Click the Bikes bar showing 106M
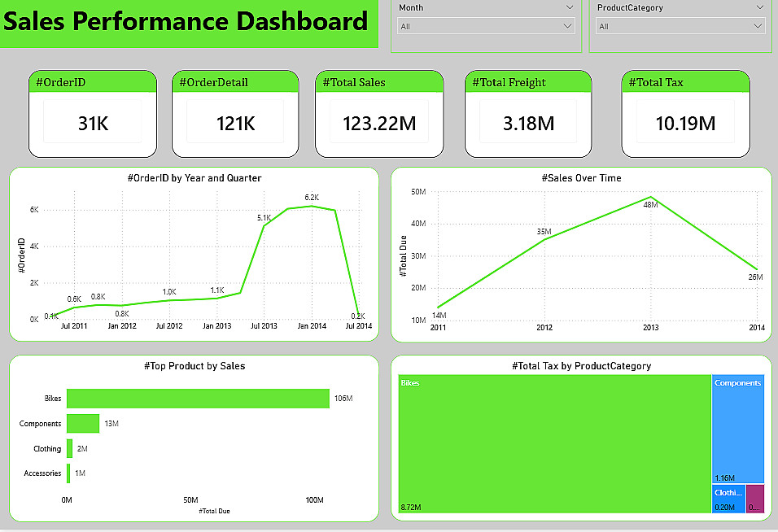778x532 pixels. click(x=198, y=398)
